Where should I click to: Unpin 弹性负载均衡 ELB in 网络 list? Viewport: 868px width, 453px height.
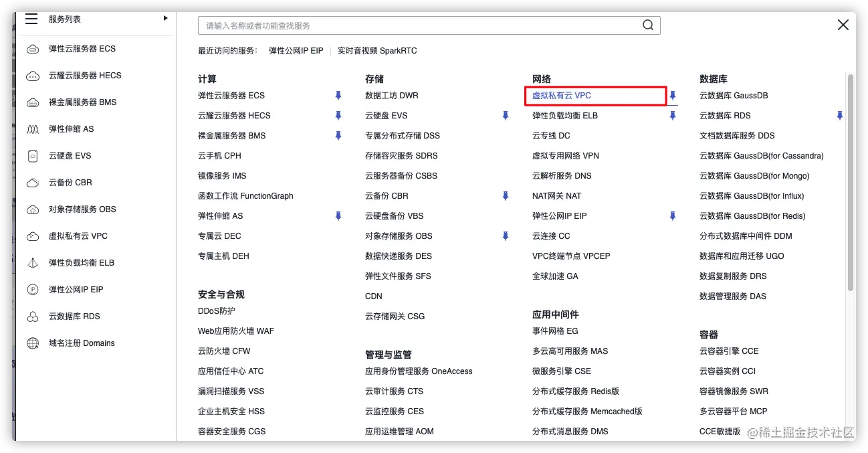click(x=673, y=116)
